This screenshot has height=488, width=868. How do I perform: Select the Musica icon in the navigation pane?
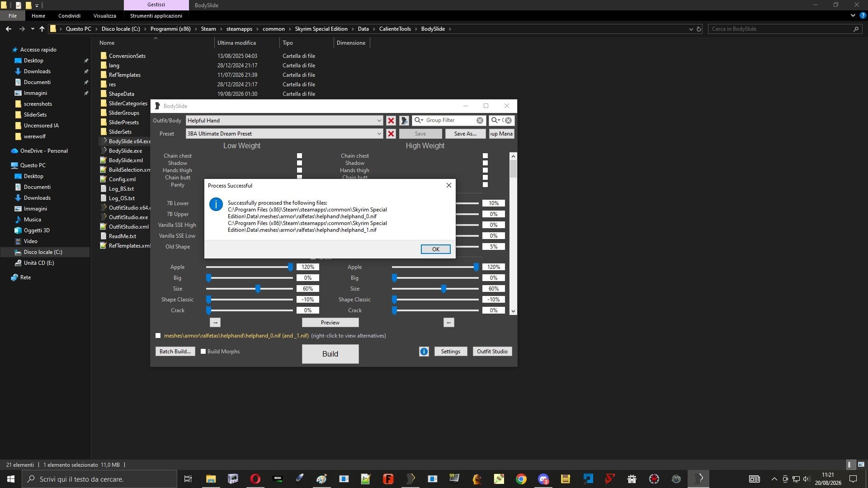click(18, 220)
